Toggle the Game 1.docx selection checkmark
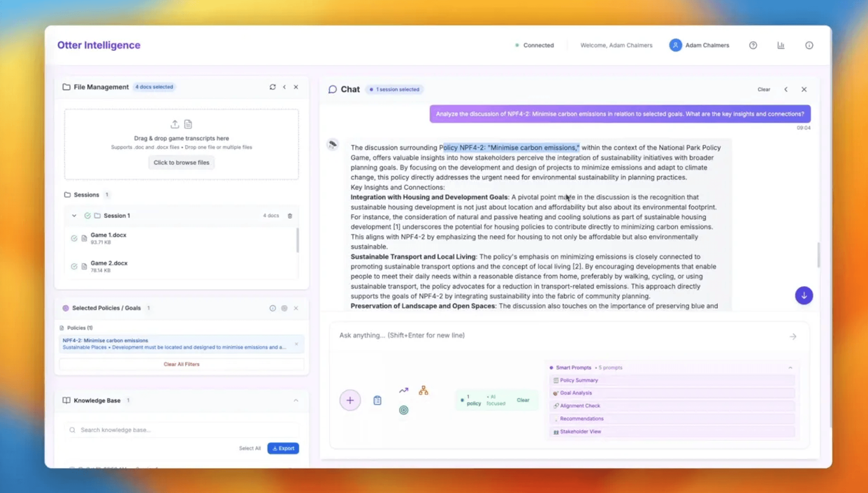 click(74, 238)
